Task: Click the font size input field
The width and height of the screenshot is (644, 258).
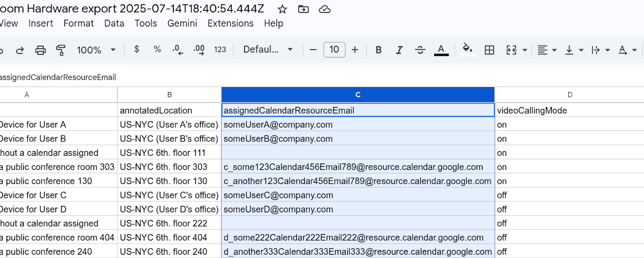Action: [x=334, y=50]
